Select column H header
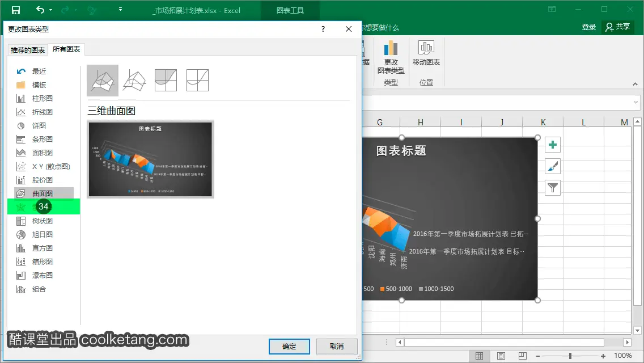The height and width of the screenshot is (363, 644). coord(421,122)
